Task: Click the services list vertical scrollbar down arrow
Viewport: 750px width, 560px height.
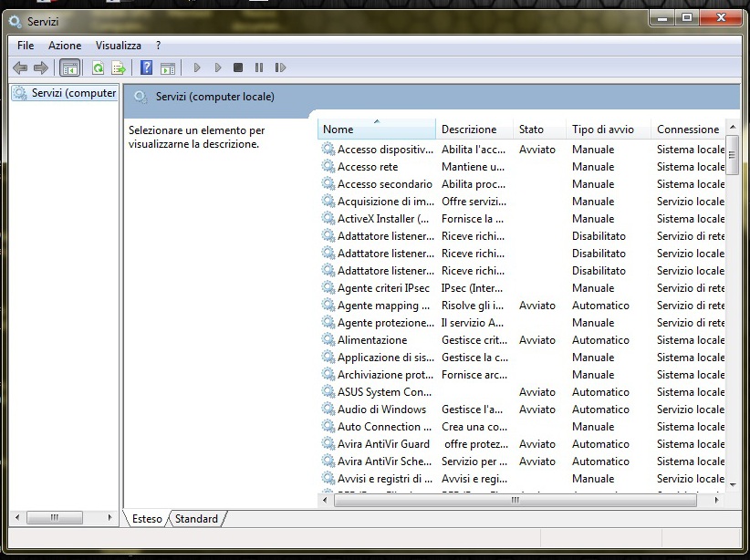Action: coord(733,483)
